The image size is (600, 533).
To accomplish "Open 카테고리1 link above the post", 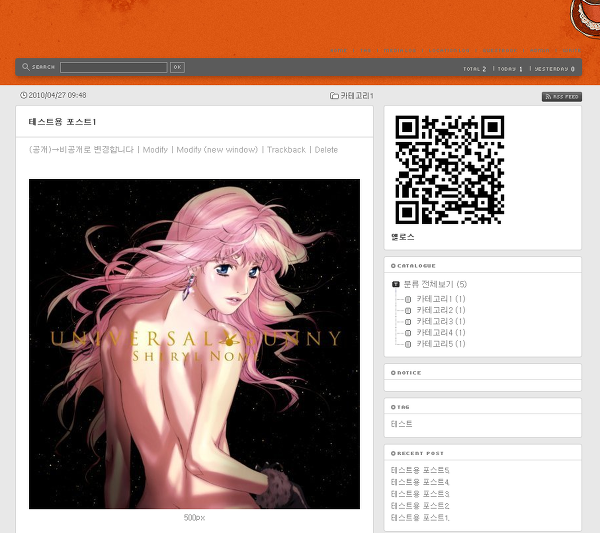I will (x=357, y=96).
